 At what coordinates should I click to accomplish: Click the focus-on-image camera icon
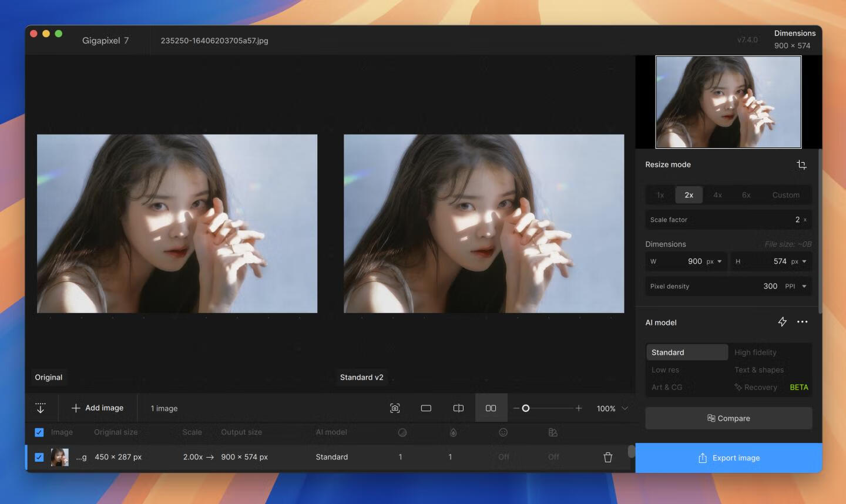tap(395, 408)
